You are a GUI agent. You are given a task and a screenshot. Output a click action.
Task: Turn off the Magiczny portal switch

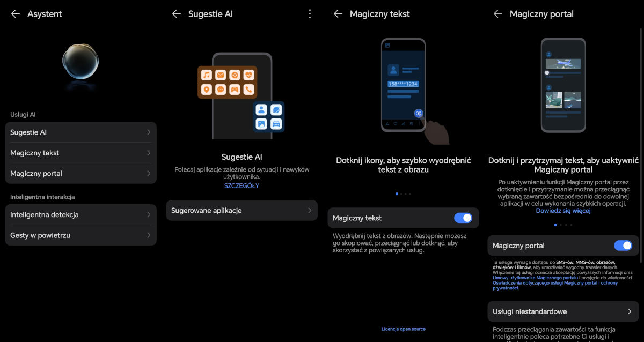(623, 246)
